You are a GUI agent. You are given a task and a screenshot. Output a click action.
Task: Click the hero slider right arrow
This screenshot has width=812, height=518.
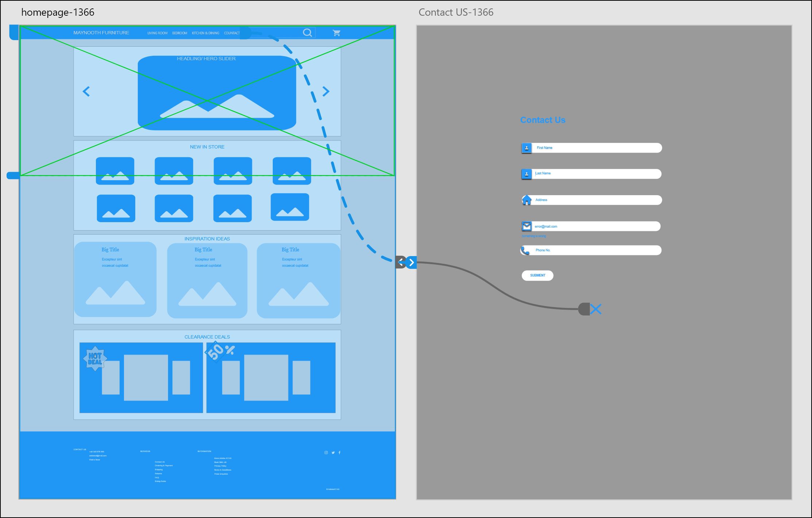[326, 91]
